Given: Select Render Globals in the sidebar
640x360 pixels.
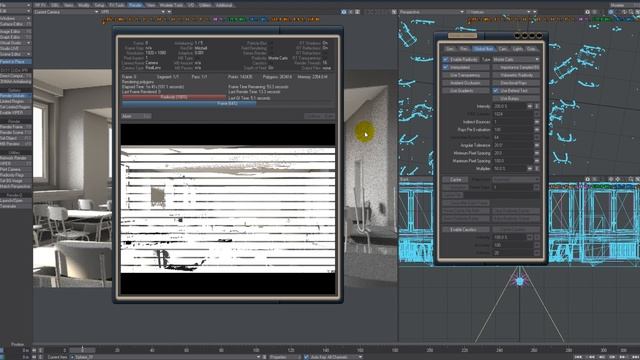Looking at the screenshot, I should (16, 96).
